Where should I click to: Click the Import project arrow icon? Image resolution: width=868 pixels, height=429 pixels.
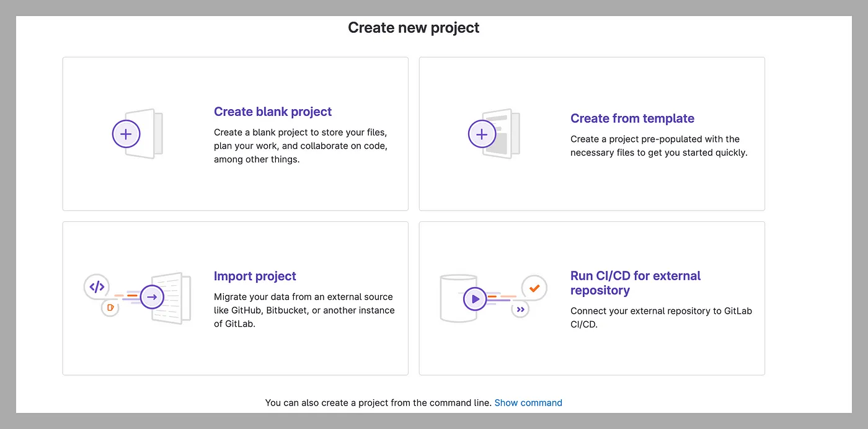152,298
